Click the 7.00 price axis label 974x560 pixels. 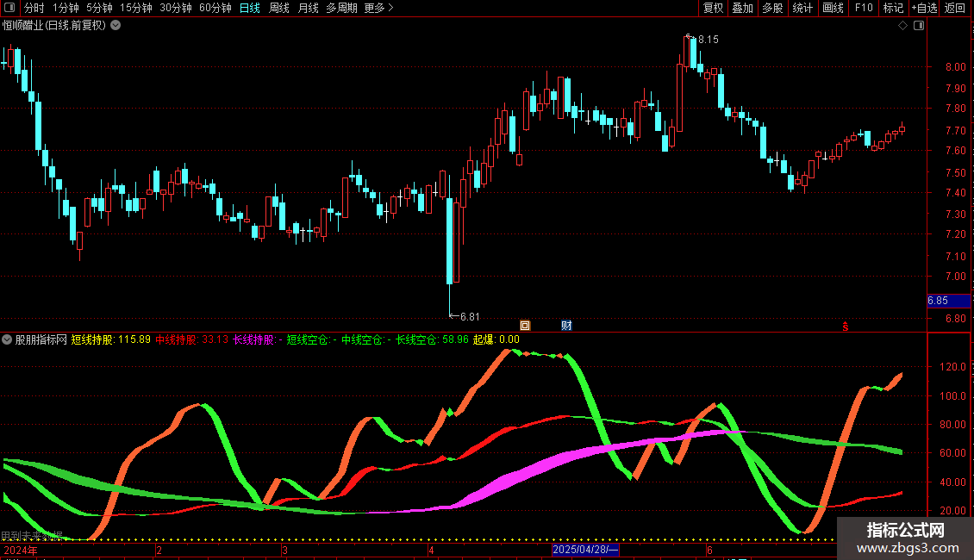(x=955, y=277)
